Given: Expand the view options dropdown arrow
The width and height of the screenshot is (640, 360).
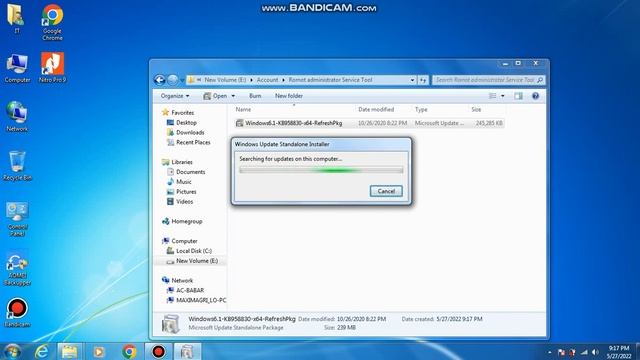Looking at the screenshot, I should [502, 96].
